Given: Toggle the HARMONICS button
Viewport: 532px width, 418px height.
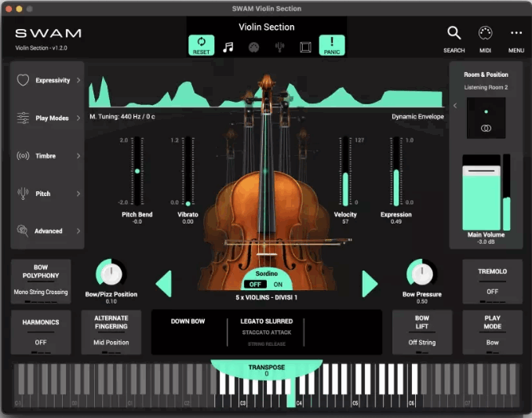Looking at the screenshot, I should coord(41,333).
